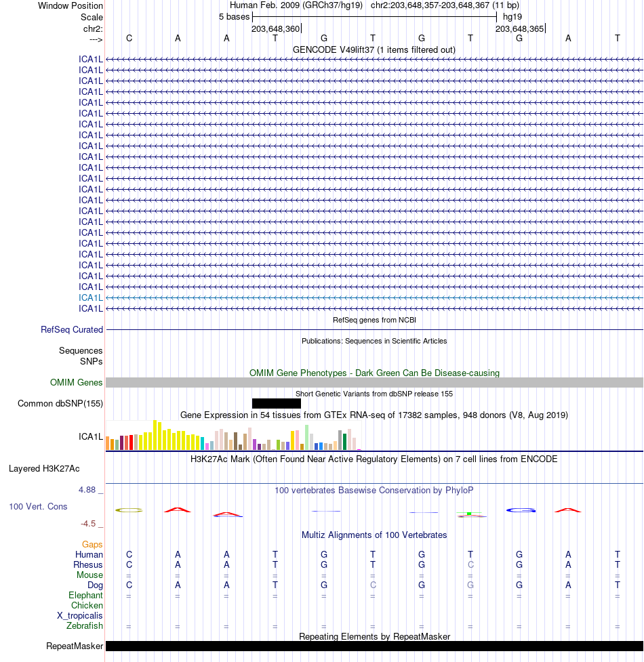Viewport: 644px width, 662px height.
Task: Click 'Human Feb. 2009 (GRCh37/hg19)' header text
Action: point(296,5)
